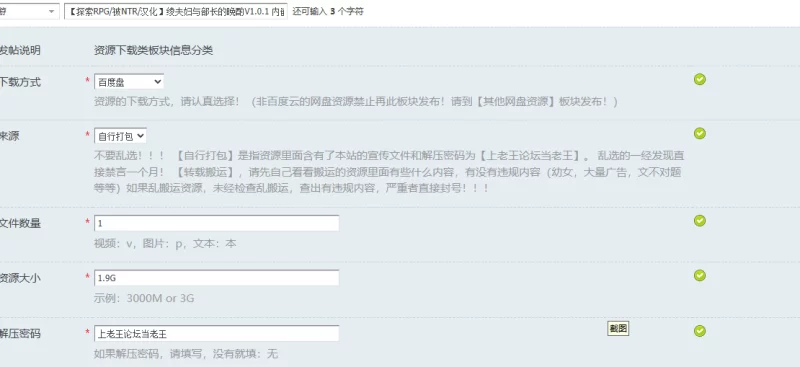Click the 还可输入 3 个字符 counter text

328,11
